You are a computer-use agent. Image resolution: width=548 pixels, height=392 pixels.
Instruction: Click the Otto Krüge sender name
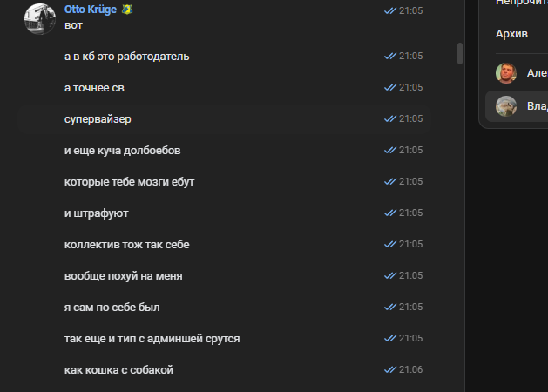(x=91, y=10)
